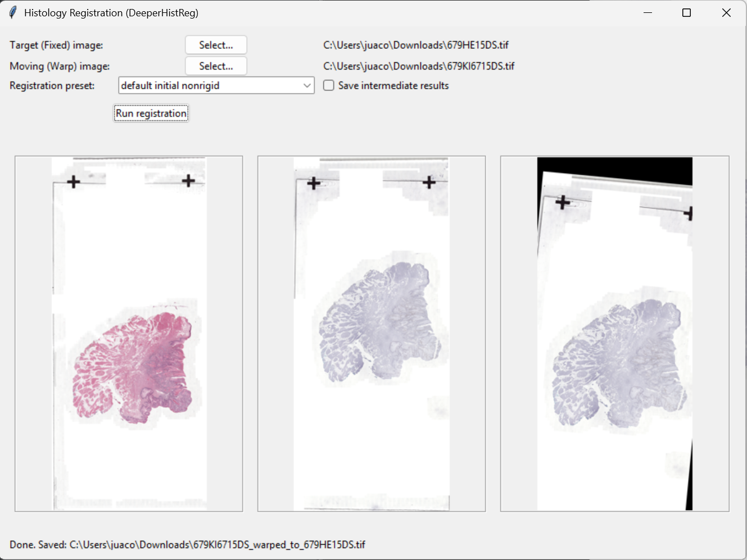The image size is (747, 560).
Task: Close the DeeperHistReg window
Action: point(726,12)
